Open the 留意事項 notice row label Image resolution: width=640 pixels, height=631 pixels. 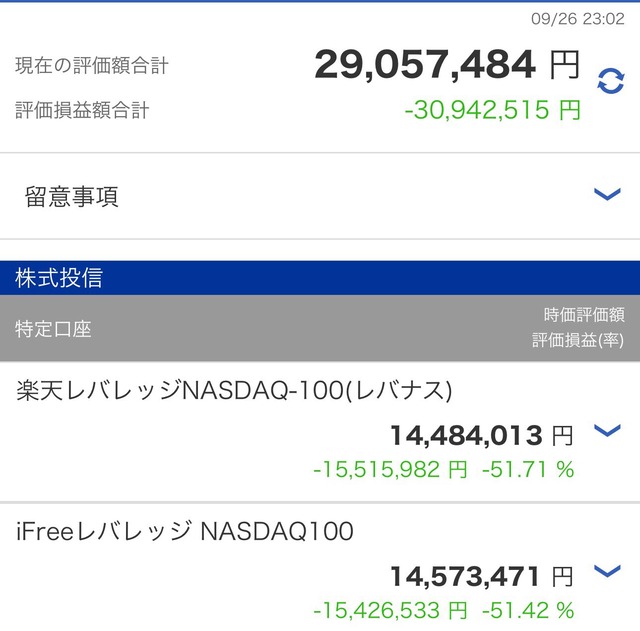(x=72, y=196)
